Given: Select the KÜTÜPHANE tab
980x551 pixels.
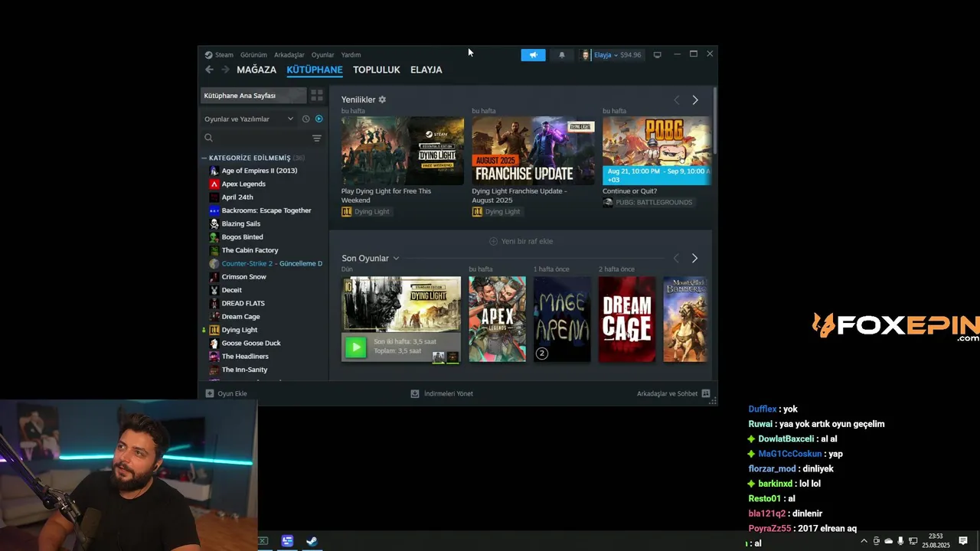Looking at the screenshot, I should (315, 70).
